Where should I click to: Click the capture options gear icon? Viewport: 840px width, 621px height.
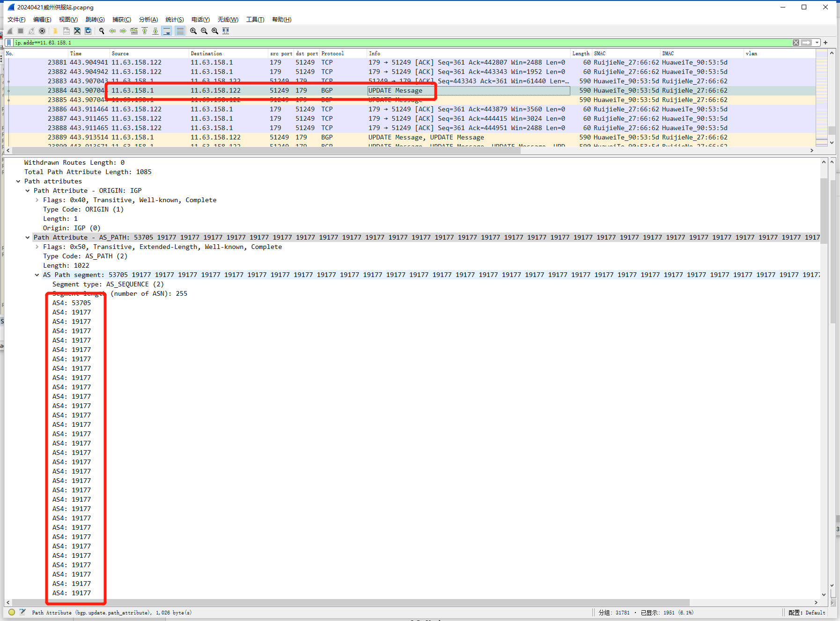click(x=42, y=31)
